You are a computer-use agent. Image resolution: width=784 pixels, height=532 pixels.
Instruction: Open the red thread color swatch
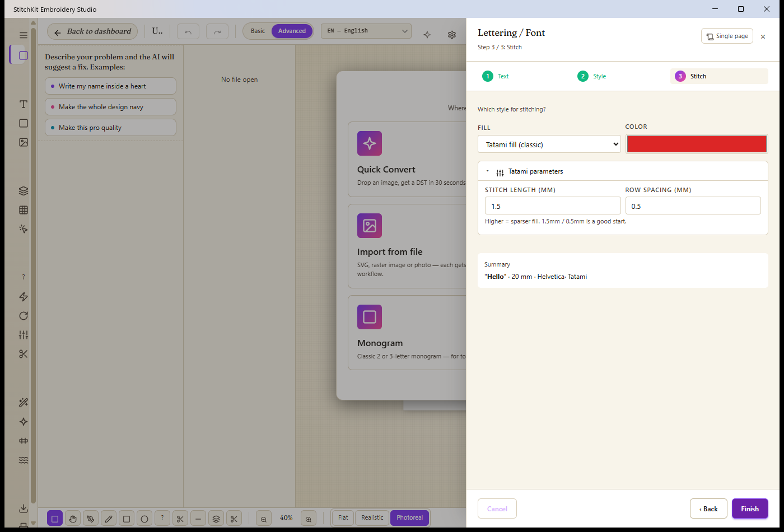point(697,144)
